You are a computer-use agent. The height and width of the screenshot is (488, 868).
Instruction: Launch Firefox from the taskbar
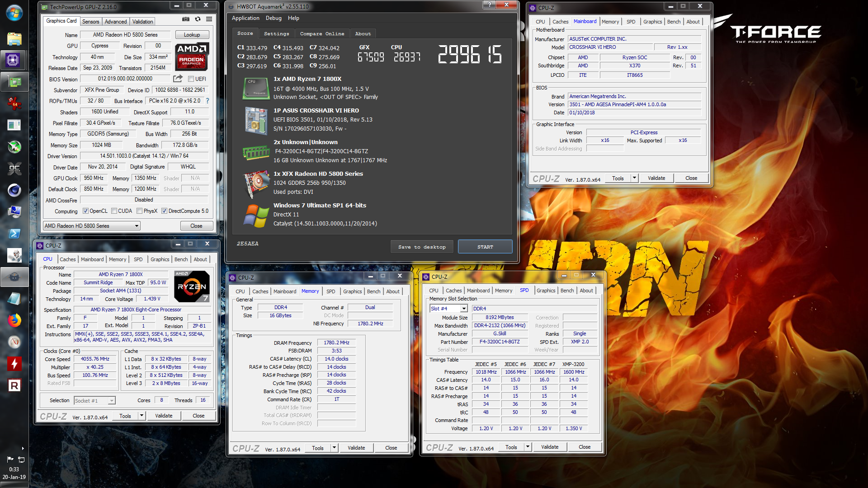coord(14,320)
